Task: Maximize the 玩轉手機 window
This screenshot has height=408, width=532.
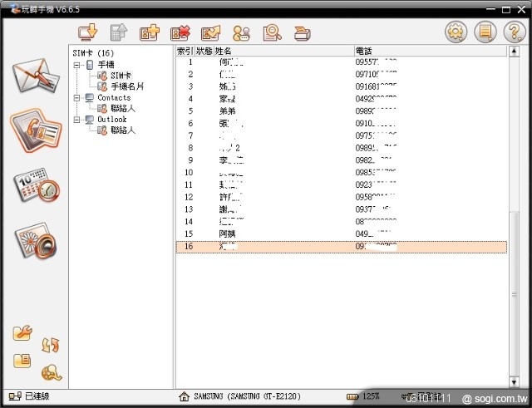Action: [x=506, y=9]
